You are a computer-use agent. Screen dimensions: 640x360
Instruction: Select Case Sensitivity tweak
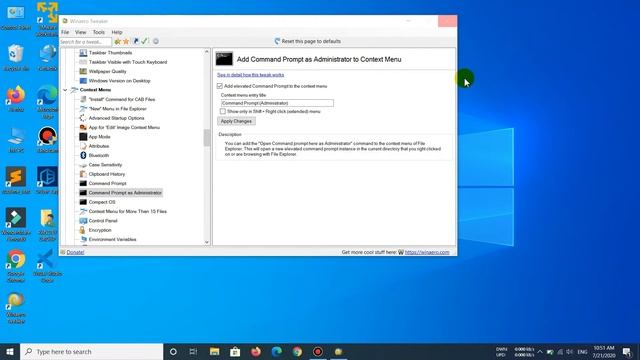[105, 165]
